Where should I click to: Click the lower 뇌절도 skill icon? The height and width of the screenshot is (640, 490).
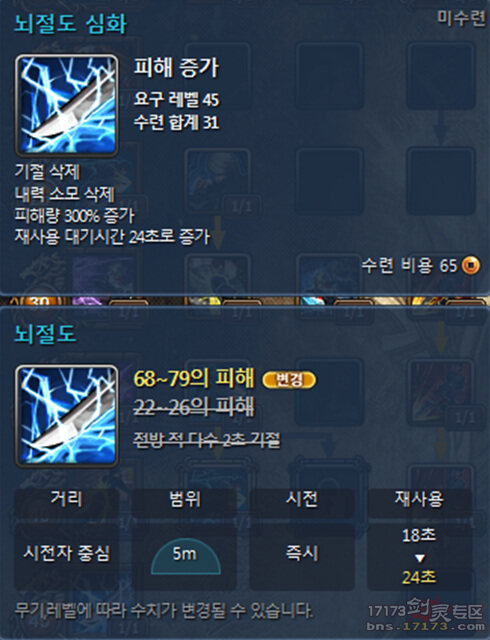[67, 416]
